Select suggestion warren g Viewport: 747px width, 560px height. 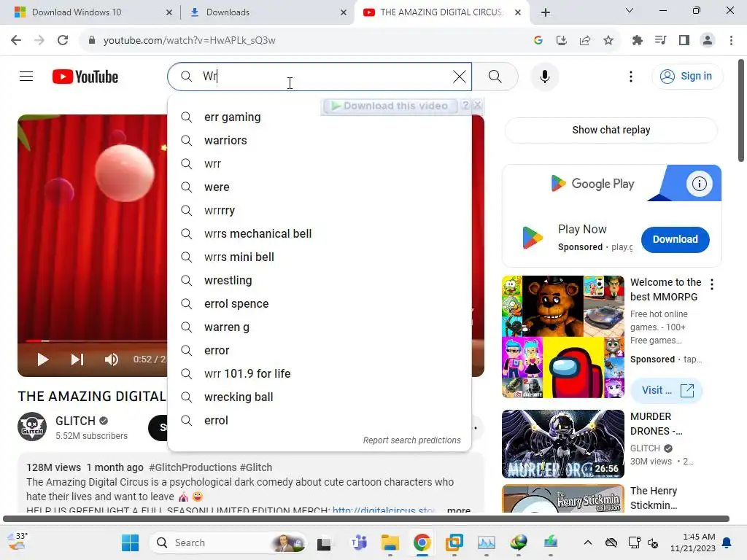coord(320,327)
